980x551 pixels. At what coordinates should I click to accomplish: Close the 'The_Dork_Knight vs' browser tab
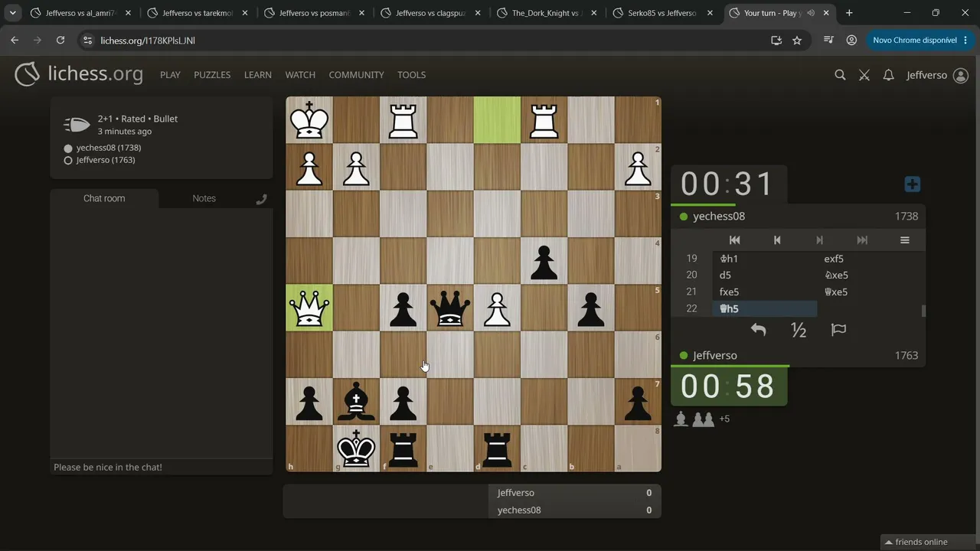(x=594, y=13)
